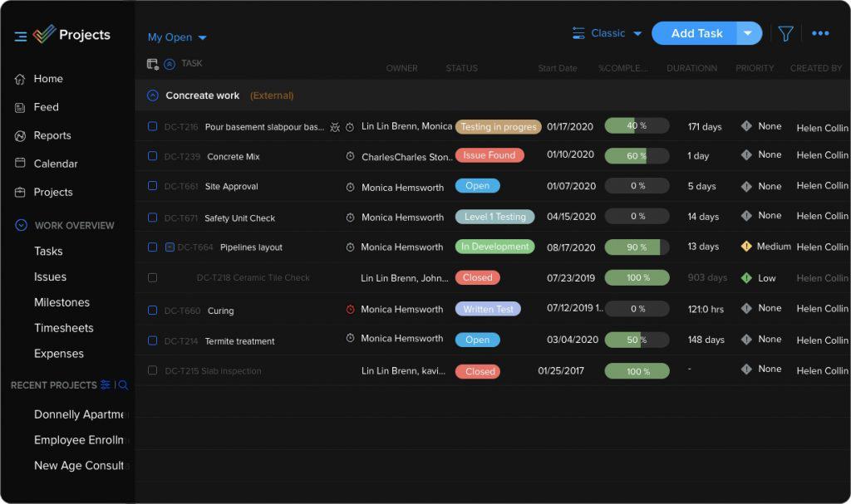Click the yellow Medium priority icon
This screenshot has width=851, height=504.
(746, 247)
